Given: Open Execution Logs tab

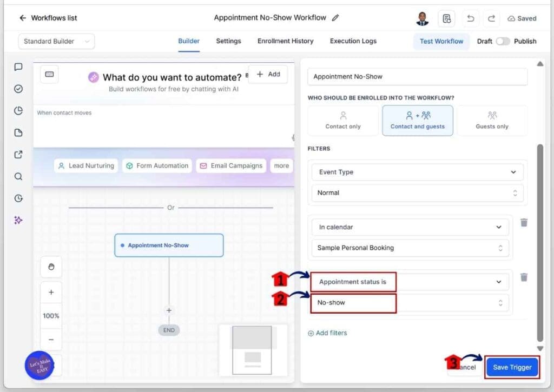Looking at the screenshot, I should [353, 41].
